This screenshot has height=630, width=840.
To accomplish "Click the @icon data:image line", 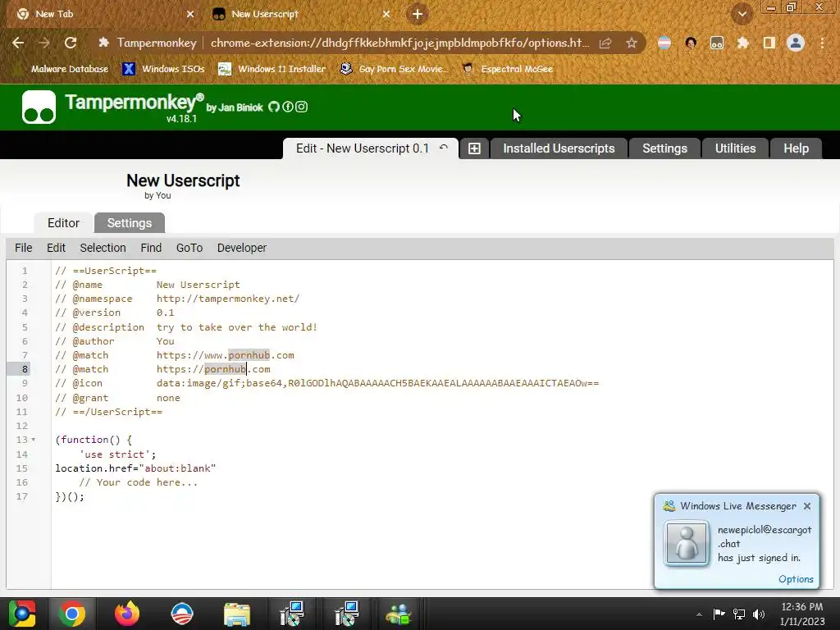I will coord(326,384).
